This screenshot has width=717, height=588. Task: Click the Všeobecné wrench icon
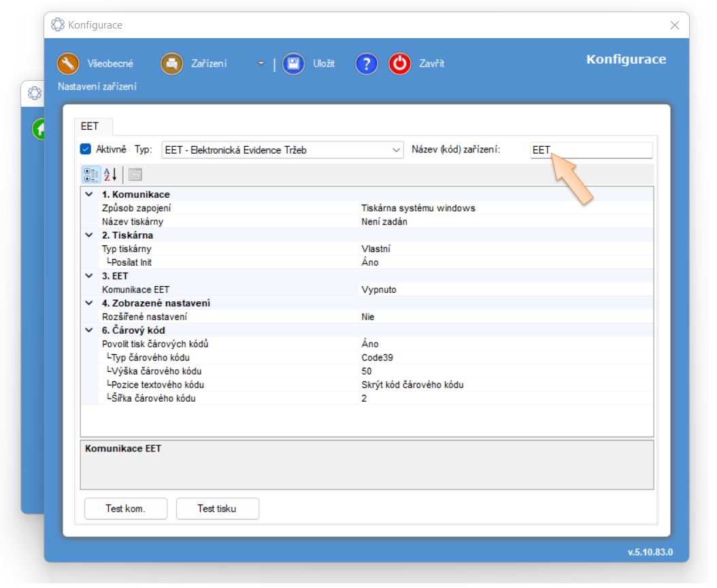pos(68,64)
